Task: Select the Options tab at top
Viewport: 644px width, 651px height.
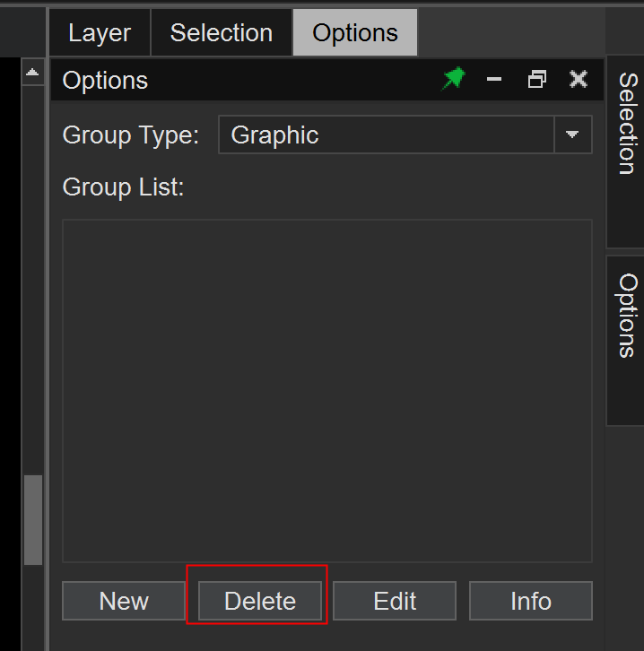Action: [x=355, y=33]
